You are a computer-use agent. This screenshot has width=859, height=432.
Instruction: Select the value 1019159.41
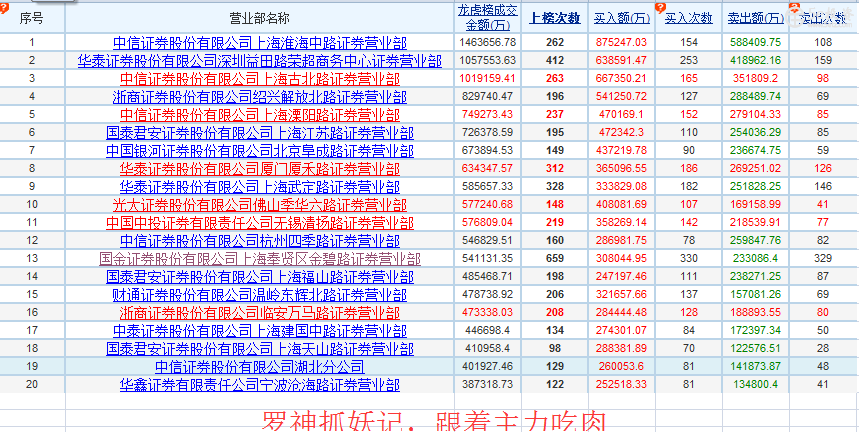click(488, 78)
